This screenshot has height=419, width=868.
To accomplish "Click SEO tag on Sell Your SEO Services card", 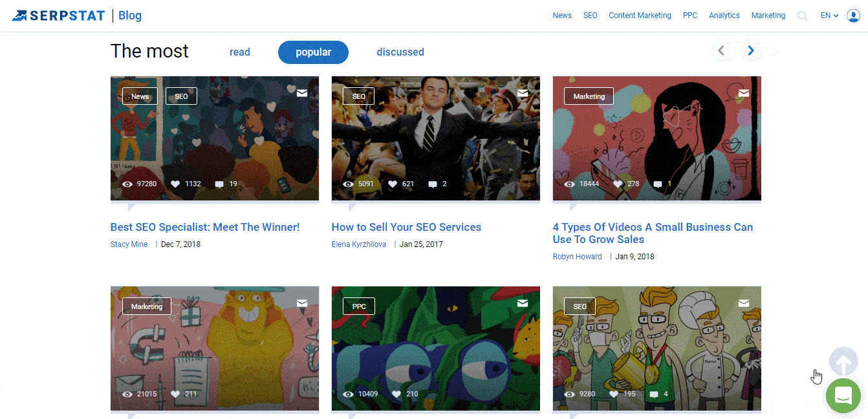I will coord(359,96).
